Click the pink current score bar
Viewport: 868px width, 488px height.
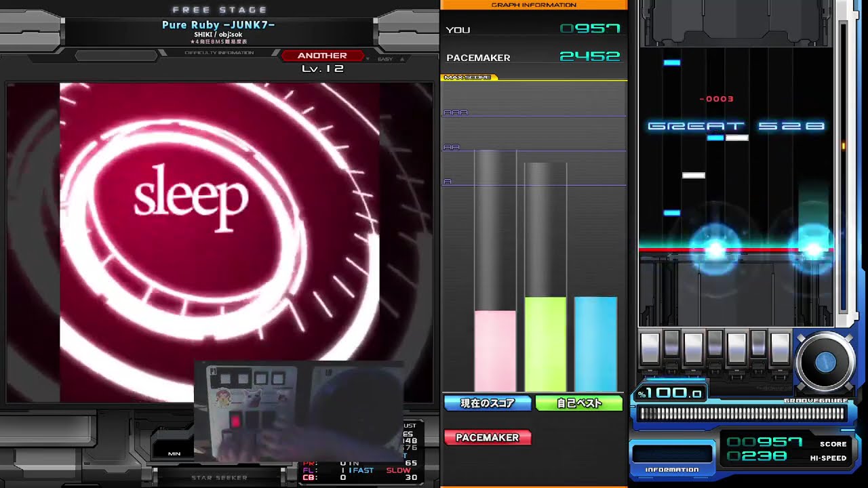495,350
